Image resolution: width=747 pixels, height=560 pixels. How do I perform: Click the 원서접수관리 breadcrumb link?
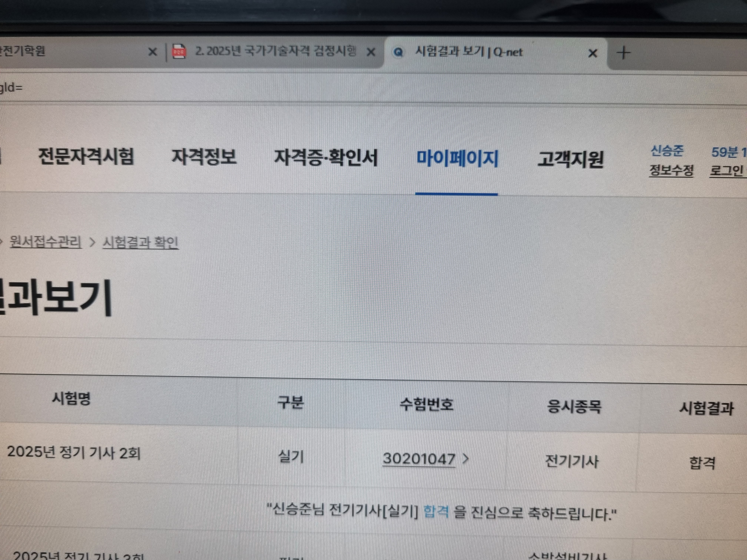46,242
